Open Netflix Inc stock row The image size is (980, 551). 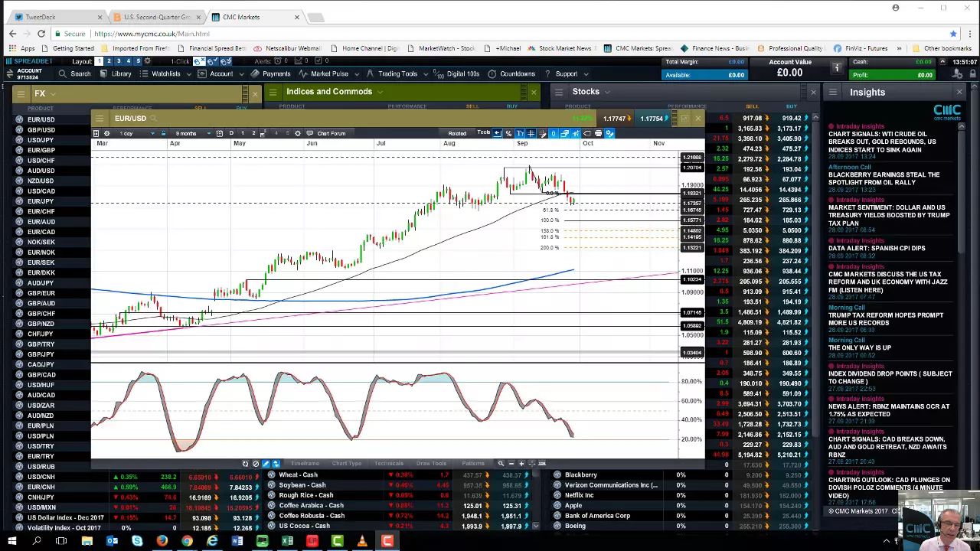[579, 495]
